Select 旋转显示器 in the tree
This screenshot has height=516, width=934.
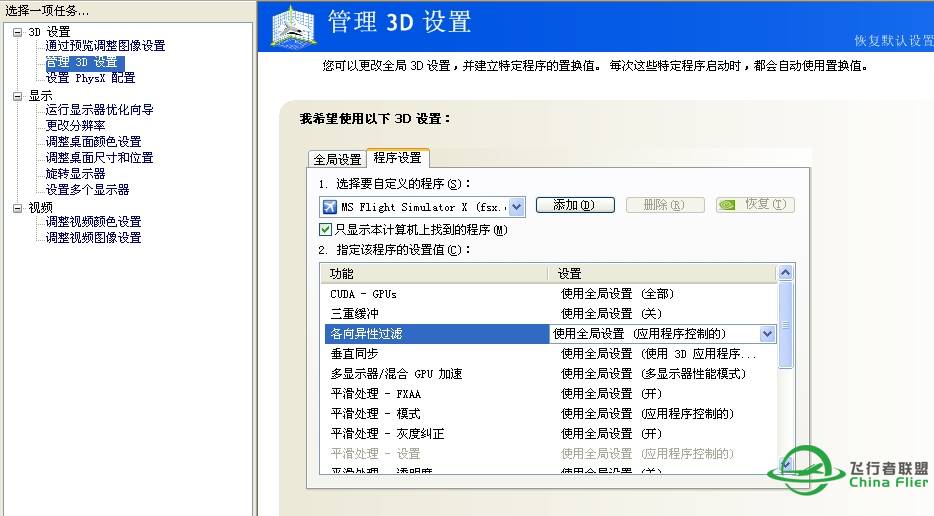[x=76, y=174]
